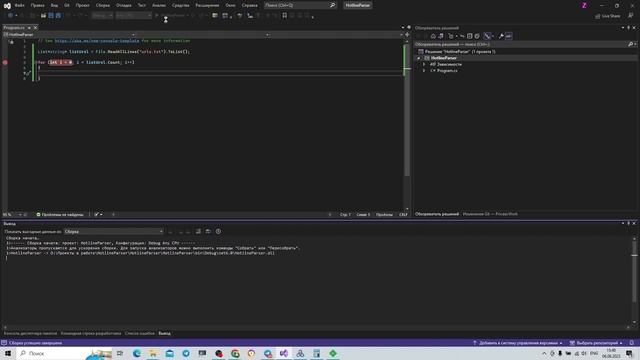Open the Git menu
This screenshot has width=640, height=360.
click(x=67, y=5)
